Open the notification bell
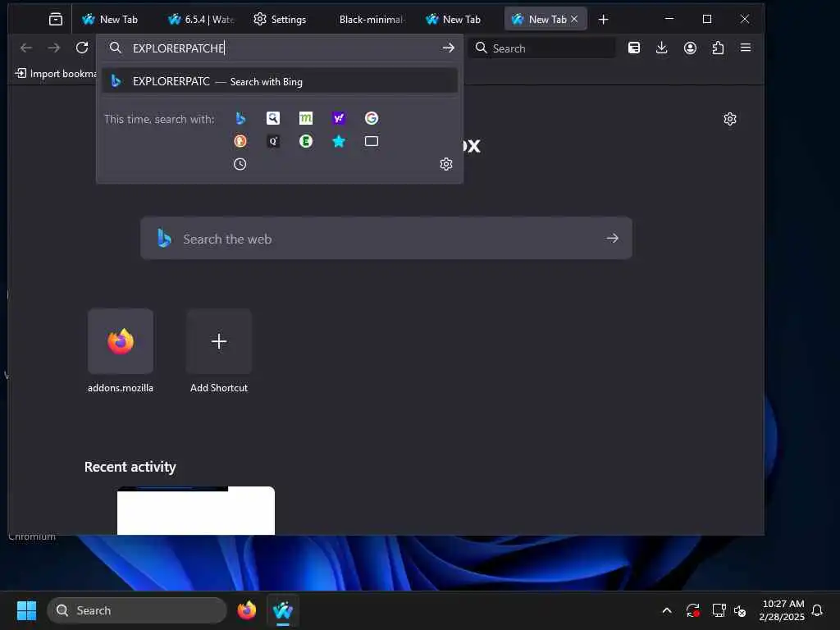 tap(817, 610)
